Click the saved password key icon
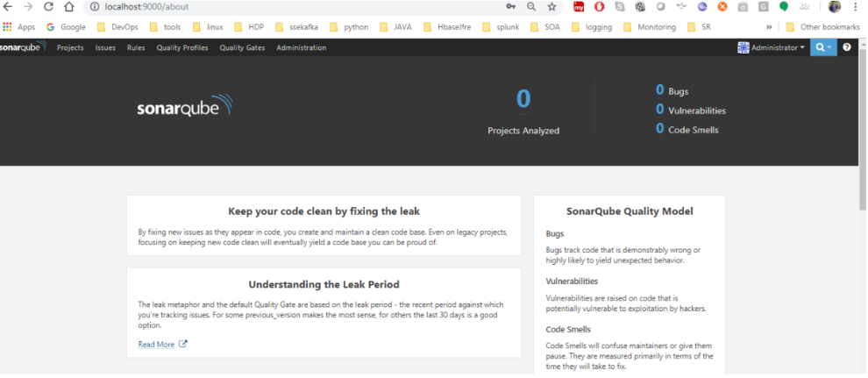Screen dimensions: 868x378 click(x=510, y=7)
